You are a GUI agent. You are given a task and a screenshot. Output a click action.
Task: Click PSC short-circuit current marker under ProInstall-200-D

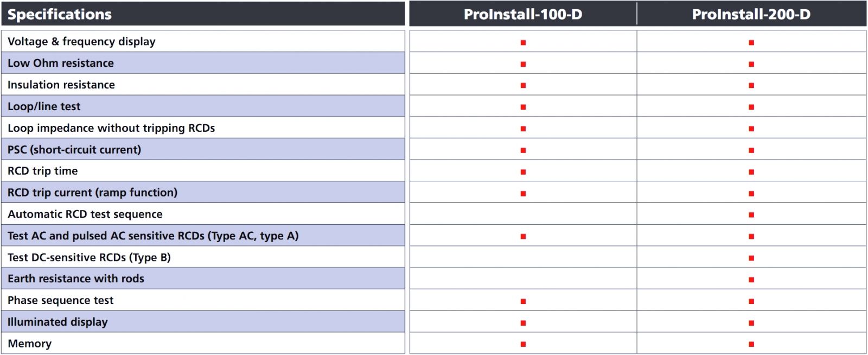751,150
